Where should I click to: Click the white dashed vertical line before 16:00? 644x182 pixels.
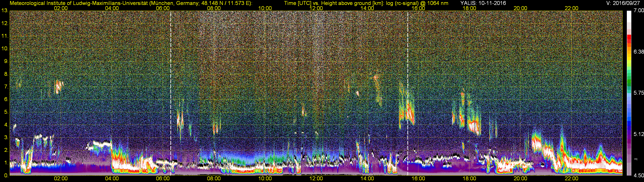tap(408, 93)
